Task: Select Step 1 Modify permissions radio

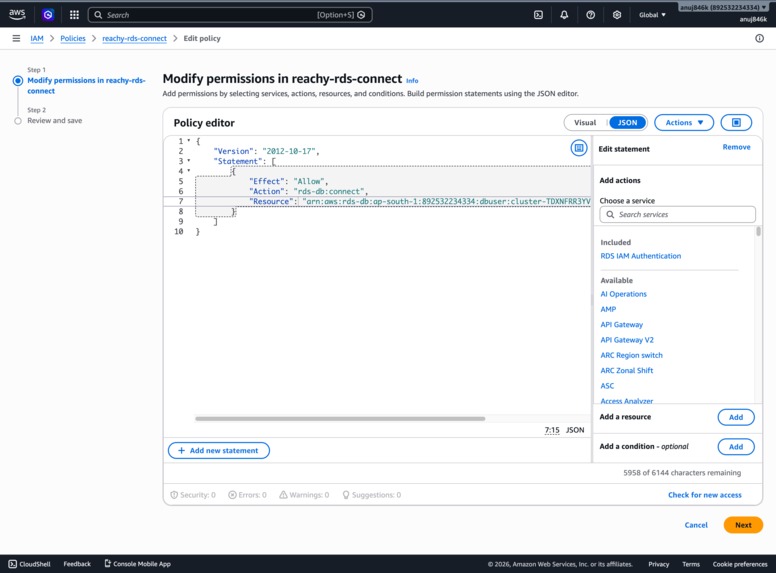Action: 18,81
